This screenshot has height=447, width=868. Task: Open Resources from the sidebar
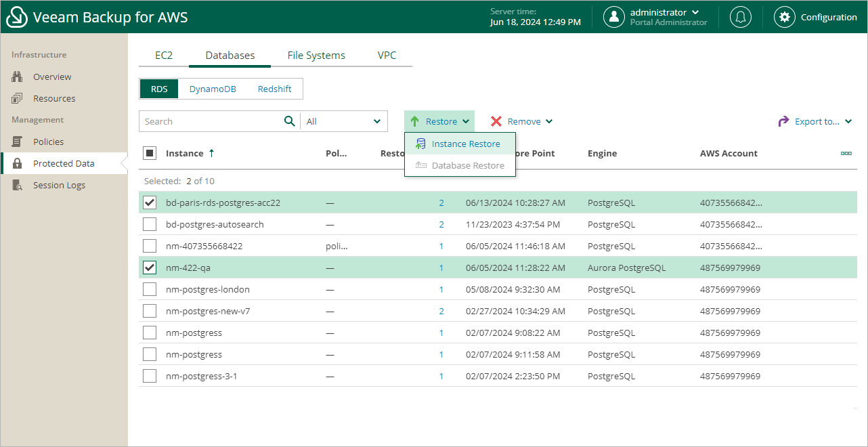(54, 98)
